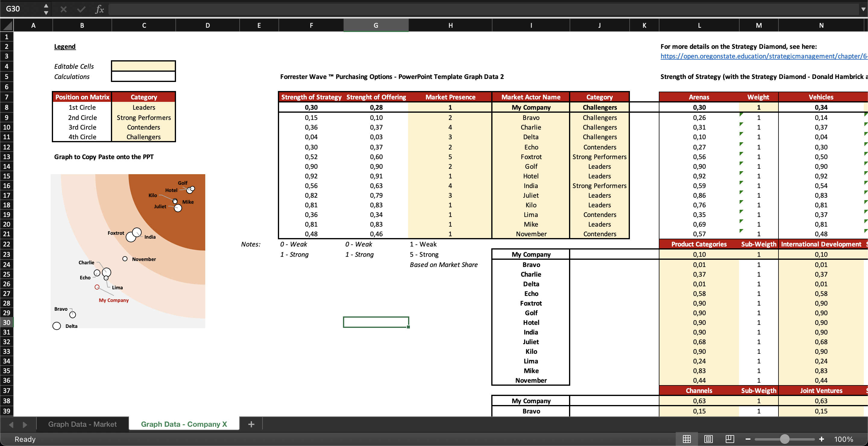Click 'Weight' header cell in column M

pos(758,97)
